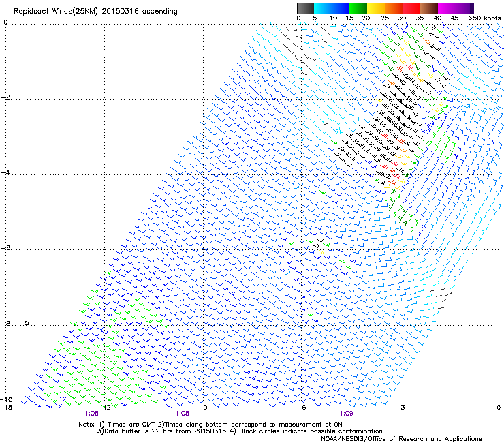Image resolution: width=504 pixels, height=443 pixels.
Task: Click the '1:08' time label just left of -9
Action: 182,414
